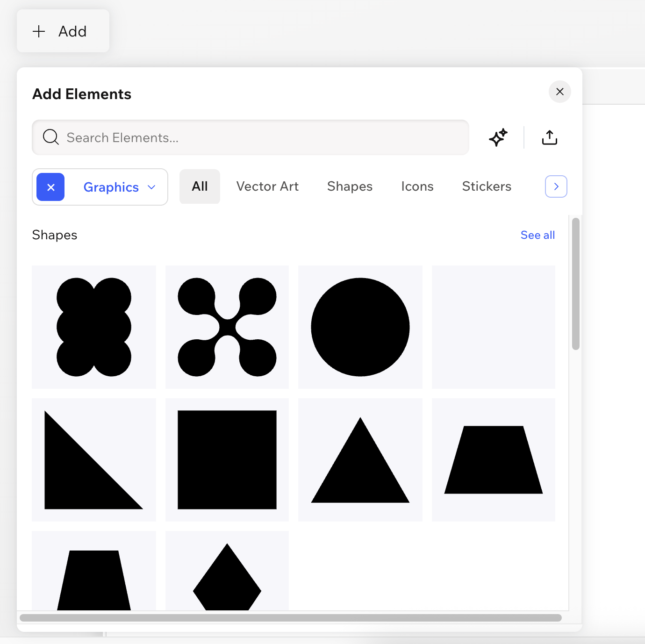Click the AI sparkle generate icon
The image size is (645, 644).
(x=498, y=137)
